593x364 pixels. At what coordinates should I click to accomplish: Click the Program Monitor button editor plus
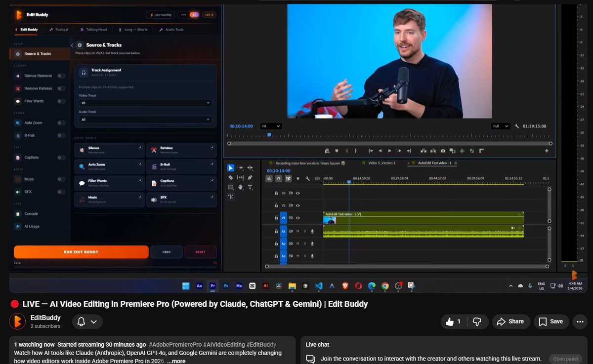tap(547, 151)
